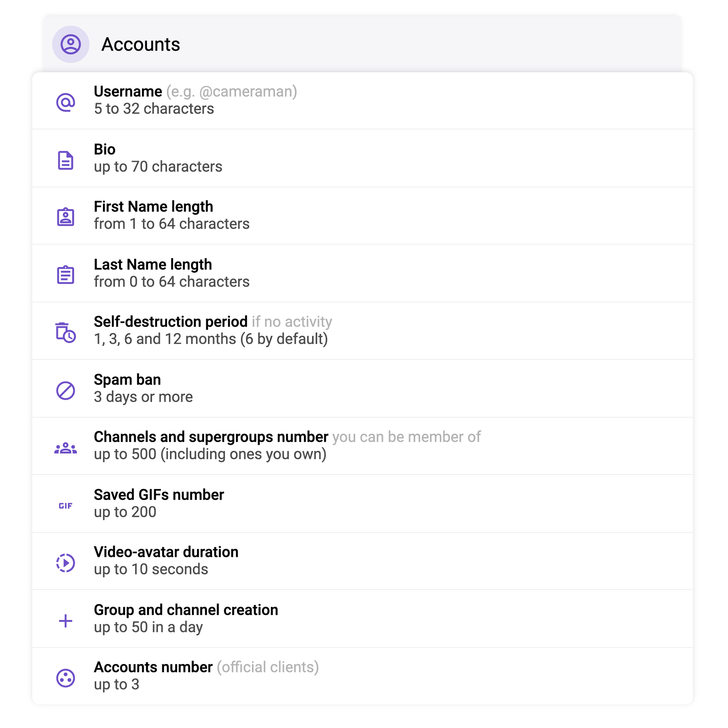Click the Self-destruction period title
The width and height of the screenshot is (728, 728).
[x=170, y=322]
